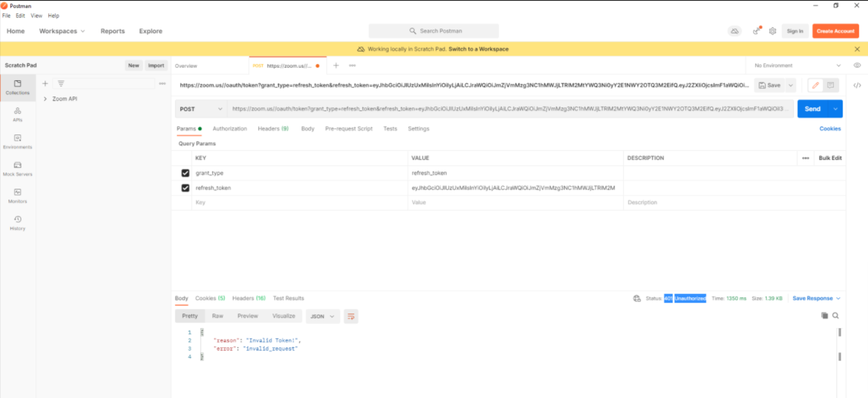Image resolution: width=868 pixels, height=398 pixels.
Task: Switch to the request Body tab
Action: point(308,128)
